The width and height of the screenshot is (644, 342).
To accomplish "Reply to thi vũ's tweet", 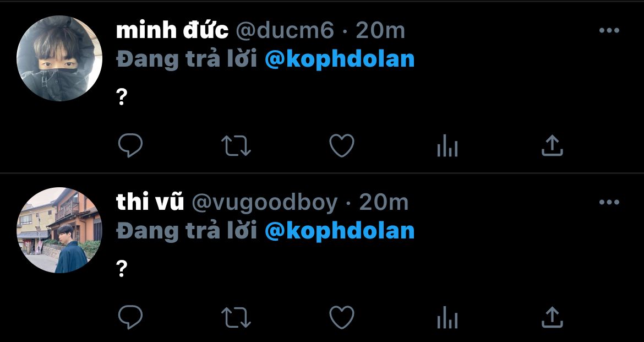I will click(130, 317).
